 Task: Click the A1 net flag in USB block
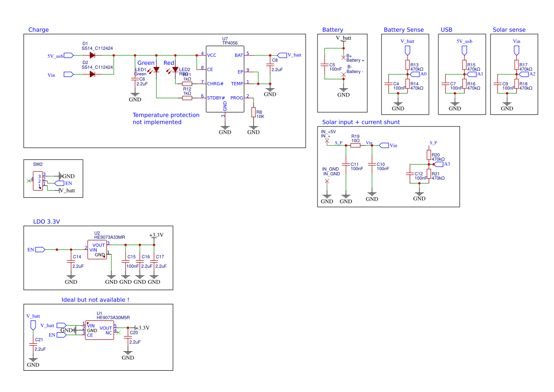pyautogui.click(x=472, y=74)
